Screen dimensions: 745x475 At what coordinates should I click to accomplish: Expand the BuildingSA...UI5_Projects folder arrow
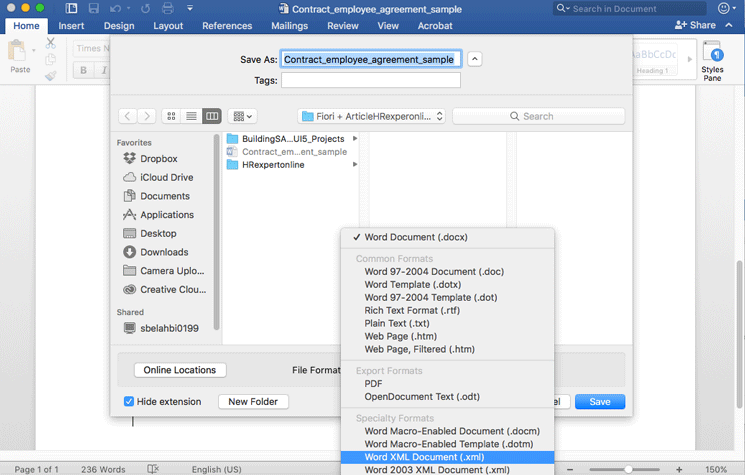pyautogui.click(x=355, y=139)
